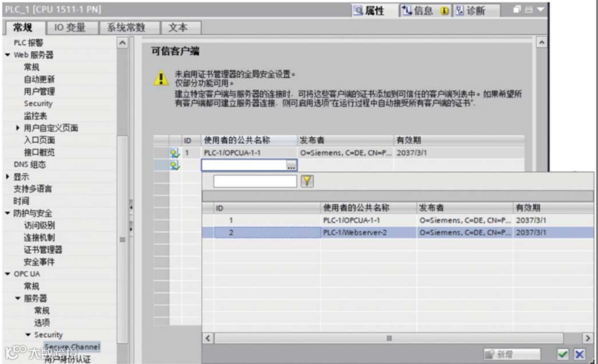Select 用户管理 in the tree
Screen dimensions: 598x364
coord(39,91)
